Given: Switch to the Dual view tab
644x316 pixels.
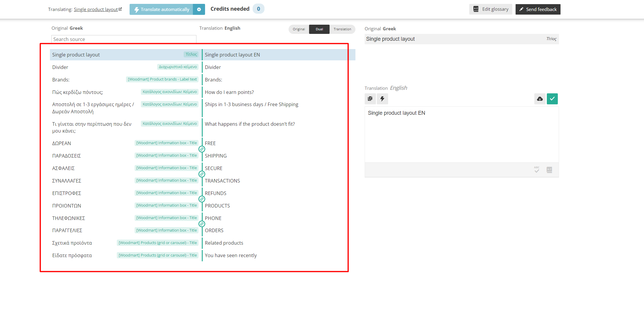Looking at the screenshot, I should pyautogui.click(x=319, y=29).
